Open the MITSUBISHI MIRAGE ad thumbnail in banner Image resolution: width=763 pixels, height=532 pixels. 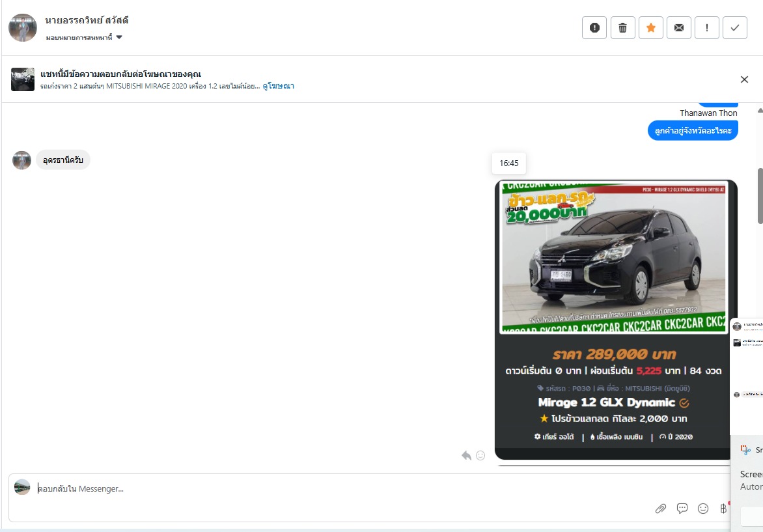(x=23, y=79)
